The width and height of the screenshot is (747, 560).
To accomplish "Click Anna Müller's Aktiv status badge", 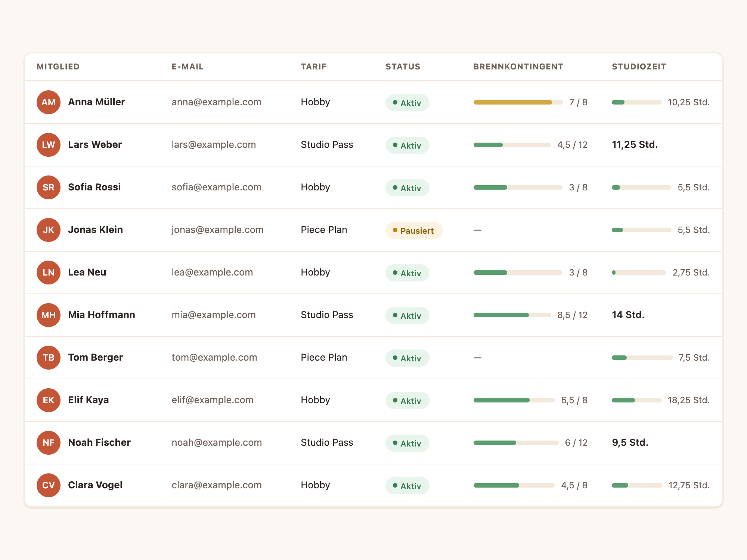I will tap(407, 103).
